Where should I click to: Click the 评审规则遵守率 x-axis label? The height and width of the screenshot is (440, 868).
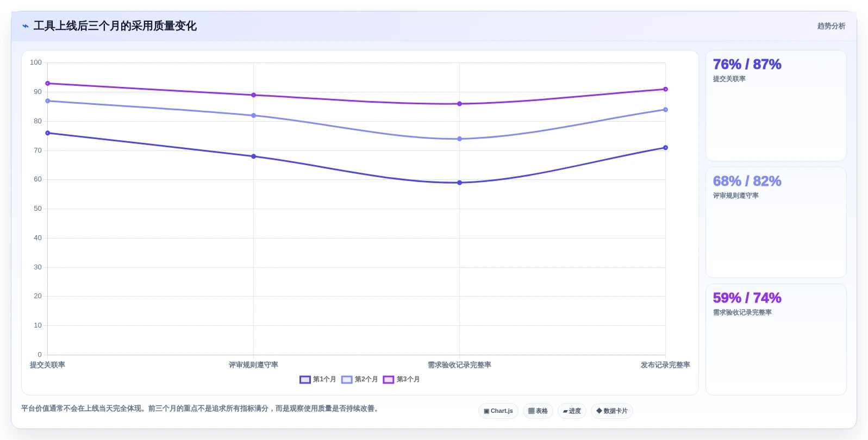(x=253, y=365)
